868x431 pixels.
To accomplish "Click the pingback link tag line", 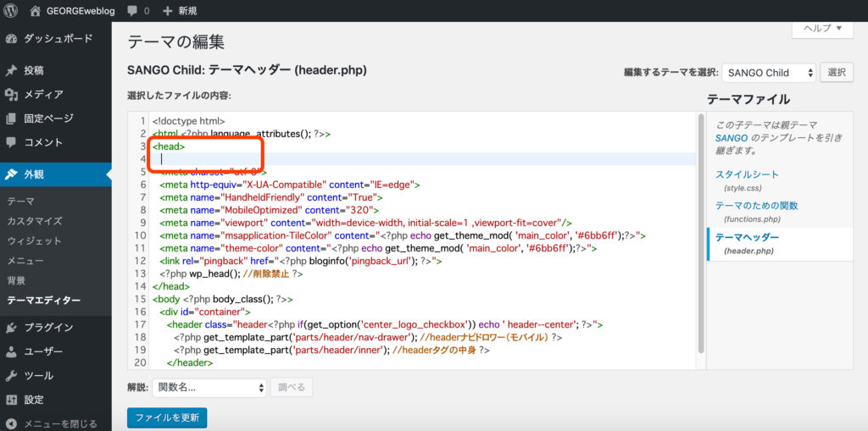I will pos(301,261).
